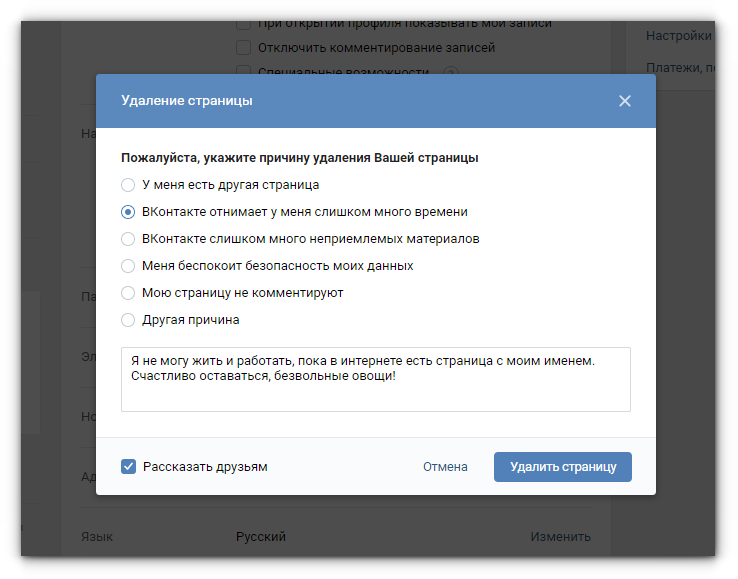Click the Отмена link
Viewport: 738px width, 579px height.
click(445, 466)
